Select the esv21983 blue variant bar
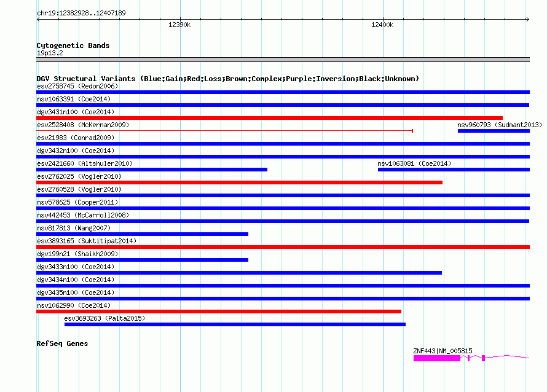This screenshot has height=392, width=547. pos(283,144)
